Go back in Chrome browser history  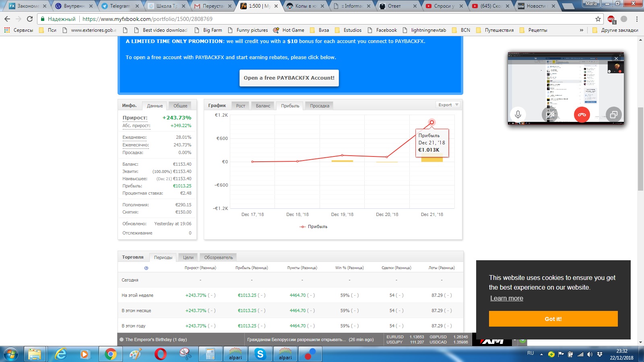coord(7,19)
